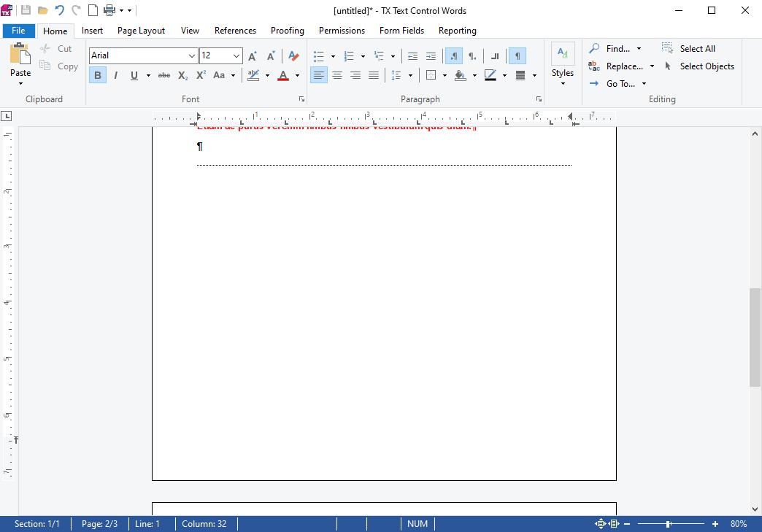Click the Paste clipboard icon
The width and height of the screenshot is (762, 532).
coord(20,54)
